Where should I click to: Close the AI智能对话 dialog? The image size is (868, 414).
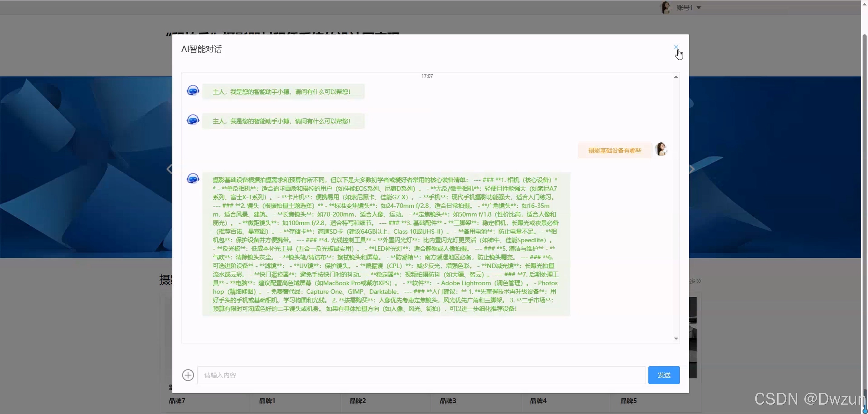point(676,47)
